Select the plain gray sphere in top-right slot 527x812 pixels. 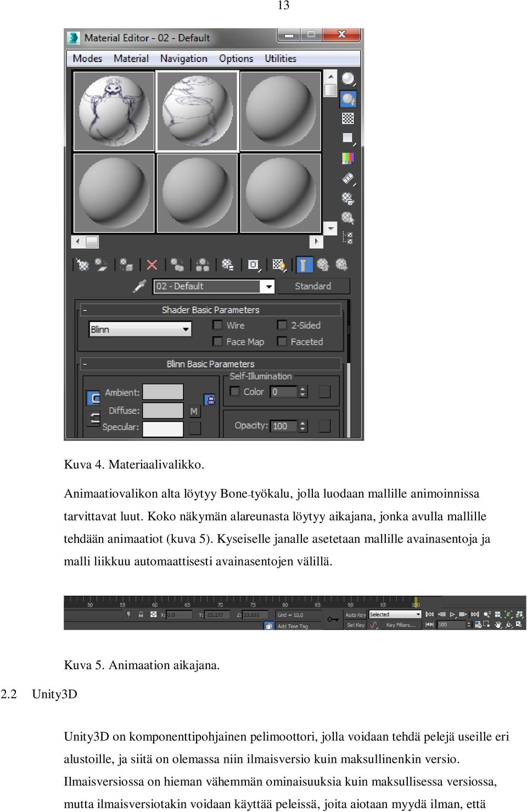tap(281, 111)
